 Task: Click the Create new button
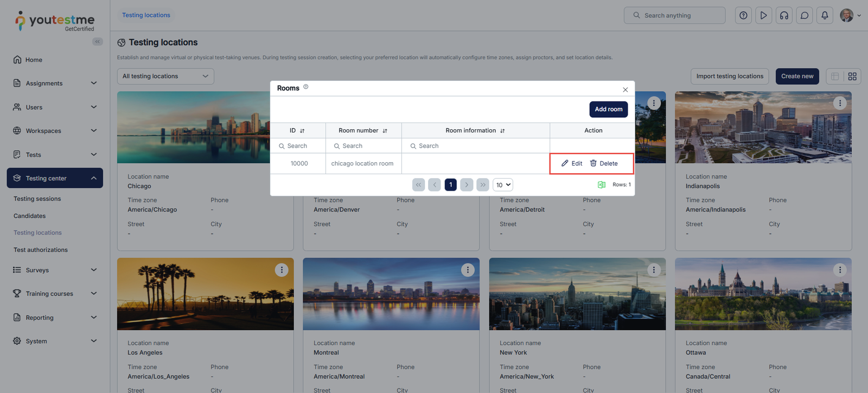pos(797,77)
